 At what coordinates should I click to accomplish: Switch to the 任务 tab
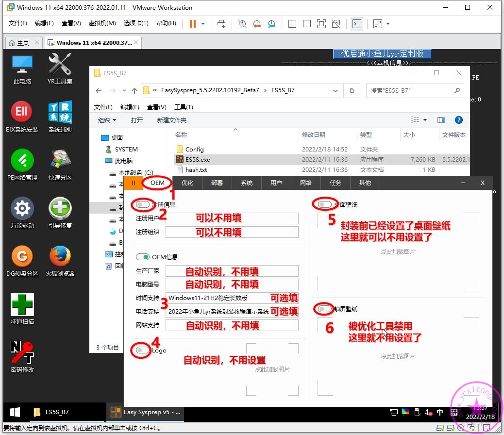click(x=335, y=183)
